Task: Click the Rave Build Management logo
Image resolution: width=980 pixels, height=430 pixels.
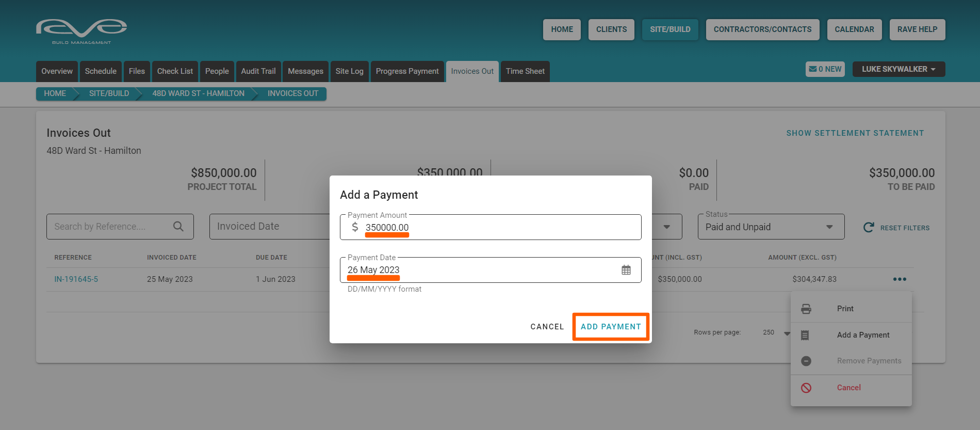Action: pos(81,30)
